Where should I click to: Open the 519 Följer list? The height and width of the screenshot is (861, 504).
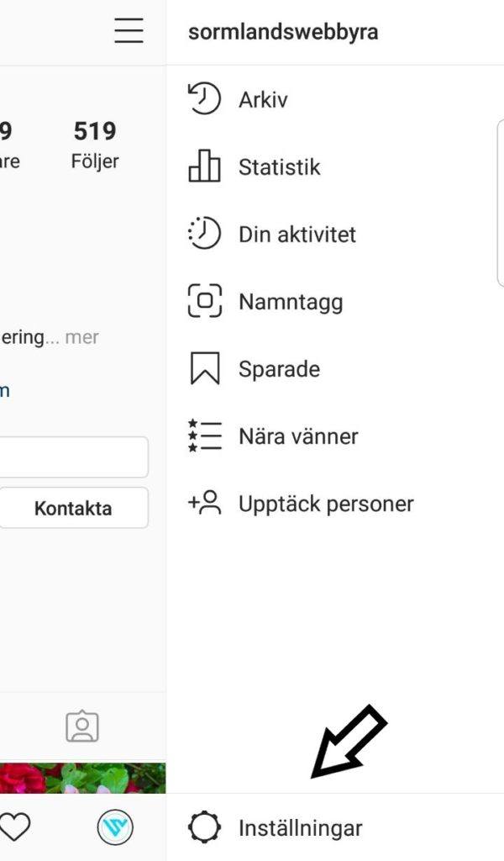(x=95, y=144)
